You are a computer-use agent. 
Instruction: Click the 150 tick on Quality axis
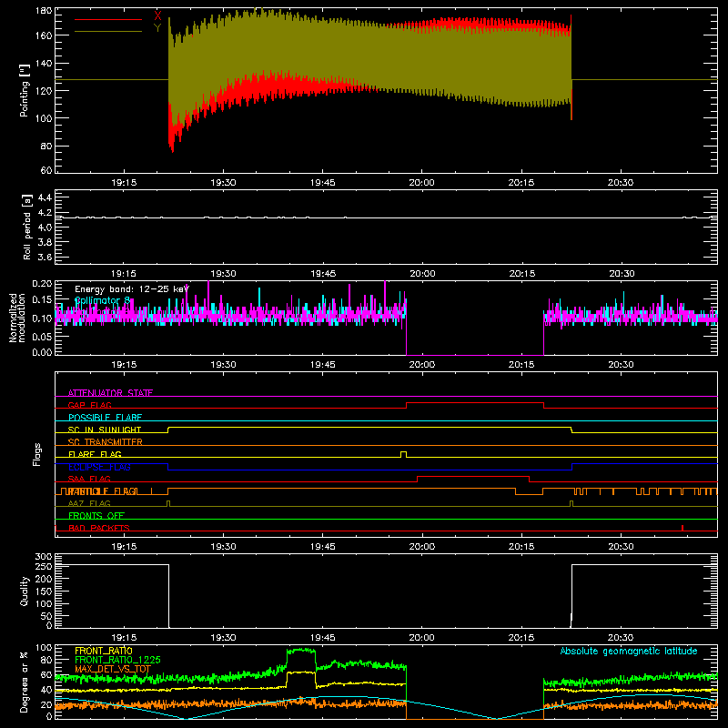coord(44,591)
